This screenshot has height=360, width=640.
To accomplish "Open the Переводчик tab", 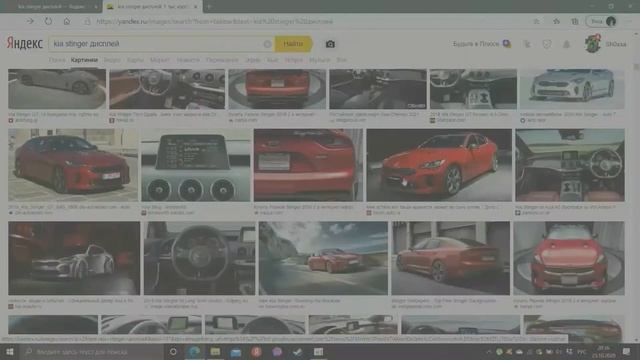I will 222,60.
